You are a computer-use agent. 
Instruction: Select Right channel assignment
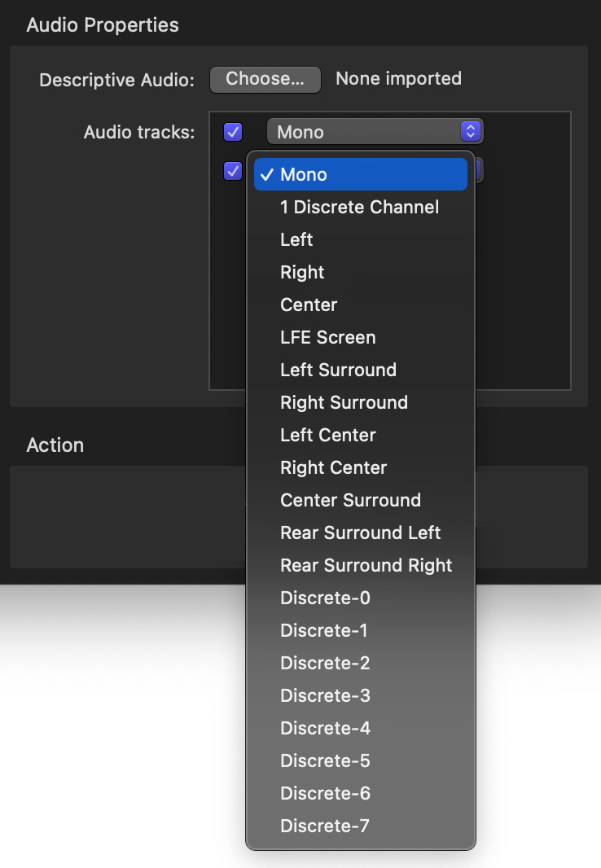tap(361, 272)
